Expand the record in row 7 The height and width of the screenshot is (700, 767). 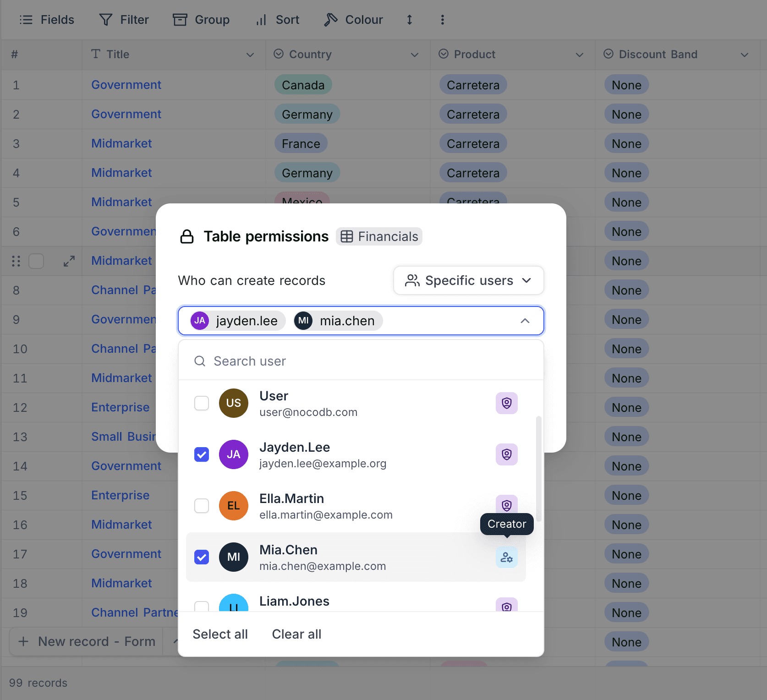[x=69, y=261]
